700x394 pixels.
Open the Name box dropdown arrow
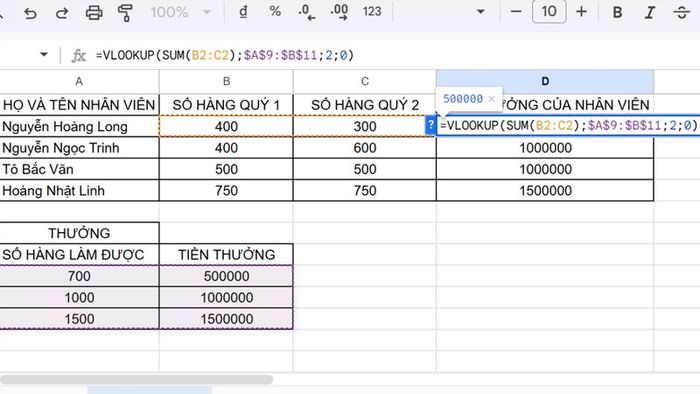[44, 55]
